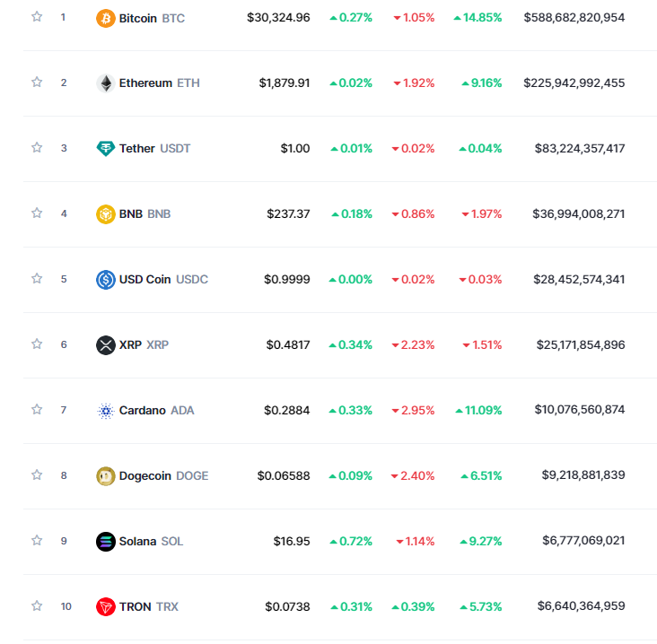Click the Cardano logo icon
This screenshot has width=657, height=644.
tap(106, 411)
